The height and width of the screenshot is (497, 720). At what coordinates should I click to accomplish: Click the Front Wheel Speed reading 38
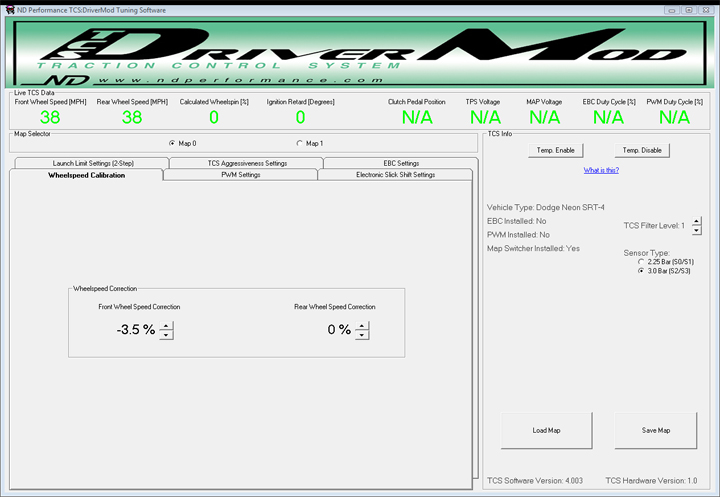pos(50,118)
